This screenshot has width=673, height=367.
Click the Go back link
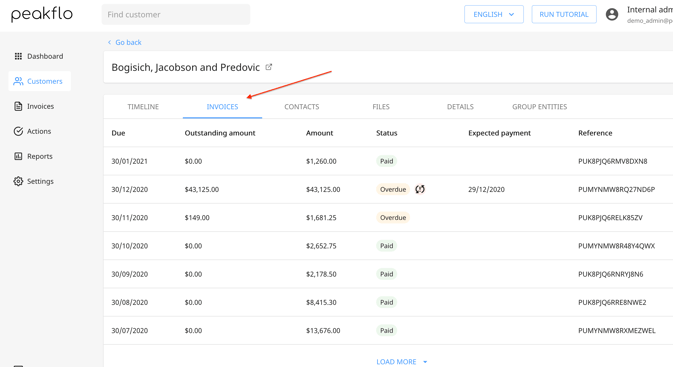point(124,42)
